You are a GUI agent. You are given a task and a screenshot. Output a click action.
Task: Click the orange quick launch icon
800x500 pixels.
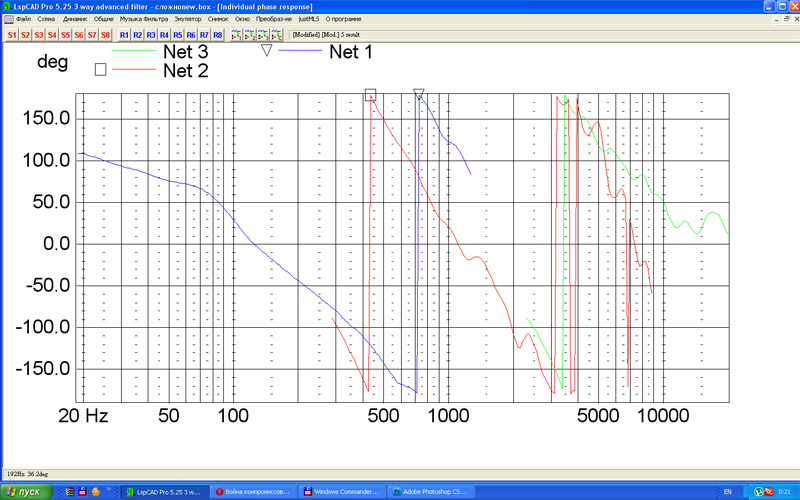(95, 492)
